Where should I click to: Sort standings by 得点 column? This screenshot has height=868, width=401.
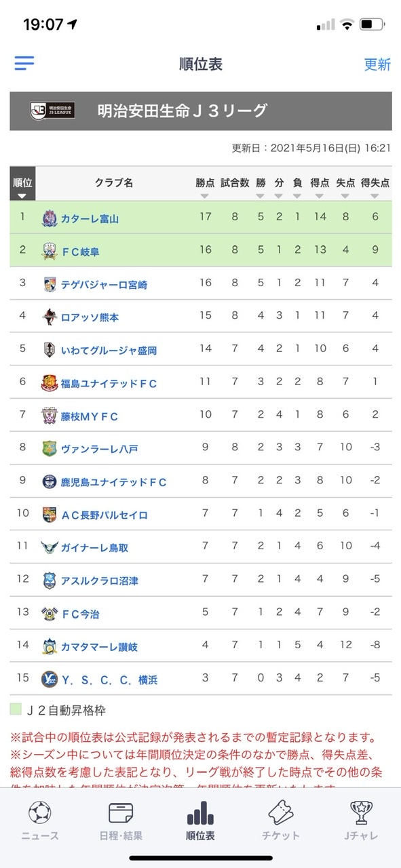320,188
